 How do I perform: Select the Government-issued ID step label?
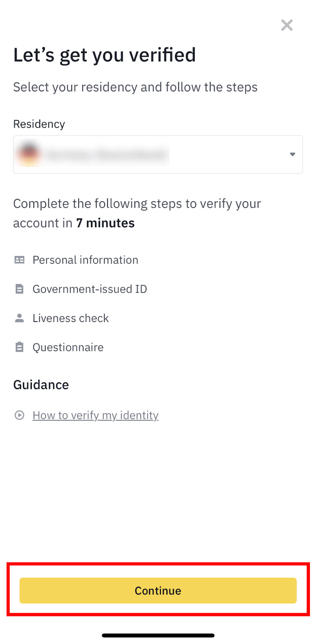(90, 289)
